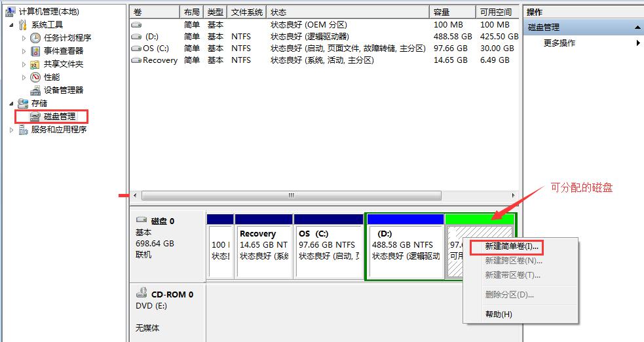Click the 共享文件夹 icon
Image resolution: width=644 pixels, height=342 pixels.
coord(36,64)
